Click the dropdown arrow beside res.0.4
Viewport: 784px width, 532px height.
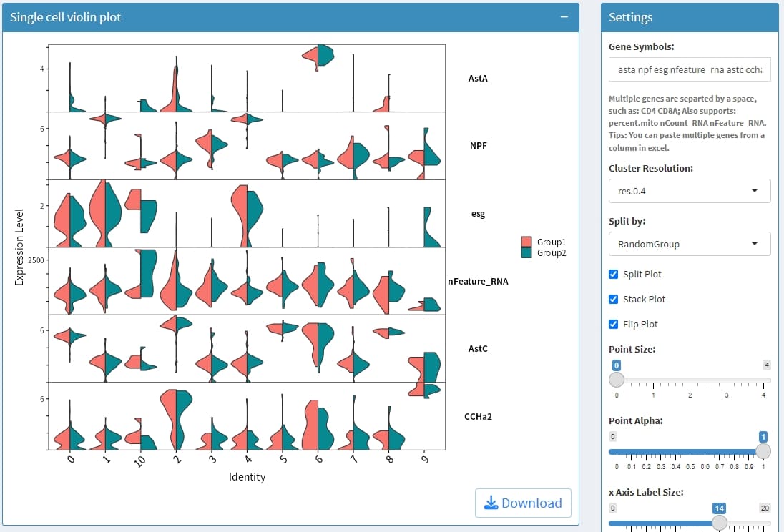point(755,191)
